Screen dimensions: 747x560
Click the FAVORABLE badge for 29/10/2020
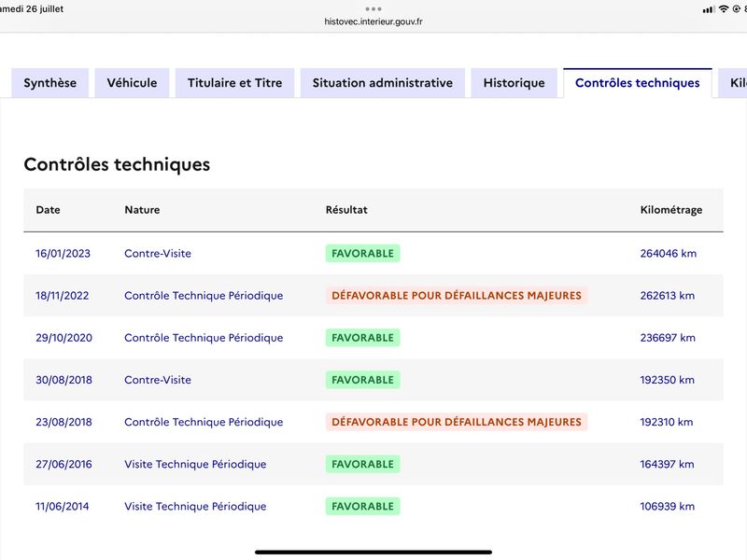pyautogui.click(x=362, y=338)
